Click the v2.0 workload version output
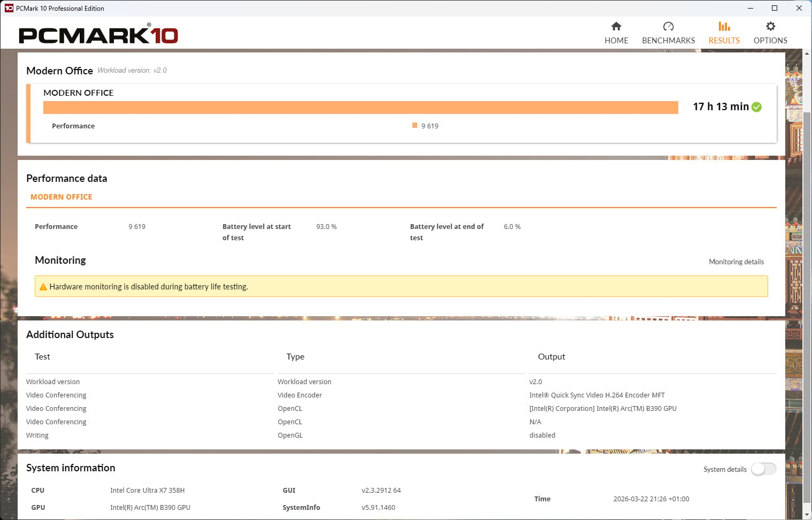This screenshot has width=812, height=520. (535, 382)
